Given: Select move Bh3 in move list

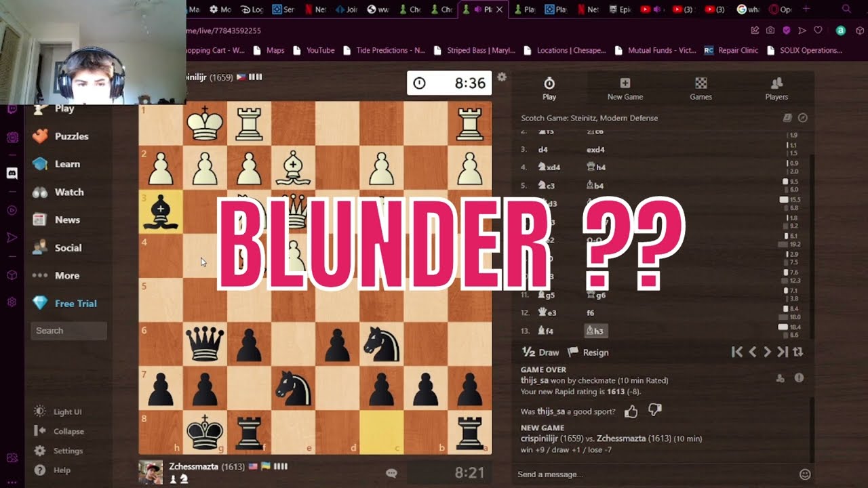Looking at the screenshot, I should [596, 331].
